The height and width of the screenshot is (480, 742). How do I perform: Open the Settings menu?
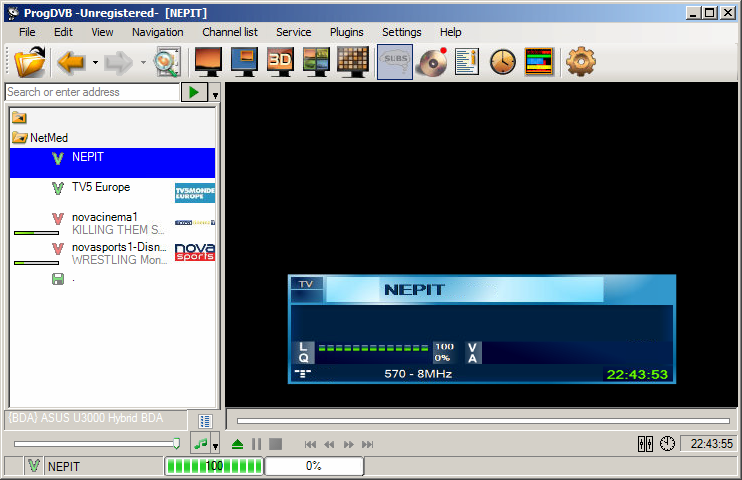pos(402,32)
